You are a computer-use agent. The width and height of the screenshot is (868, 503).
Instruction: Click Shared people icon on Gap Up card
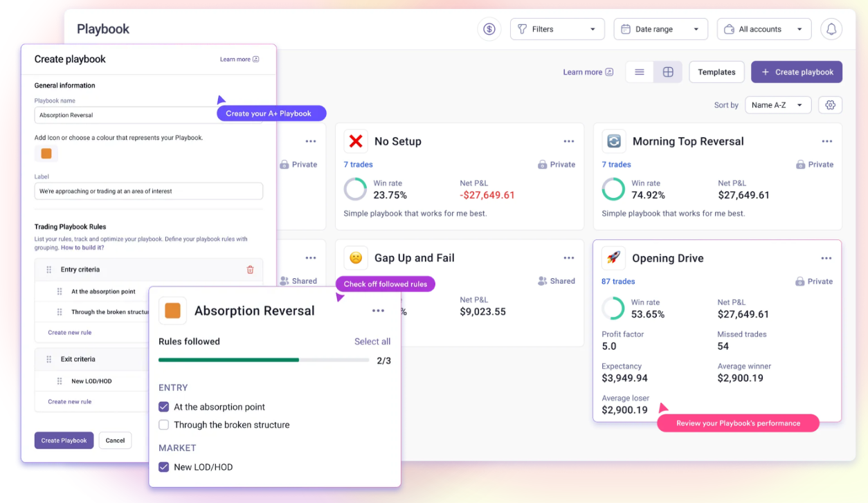pos(543,281)
